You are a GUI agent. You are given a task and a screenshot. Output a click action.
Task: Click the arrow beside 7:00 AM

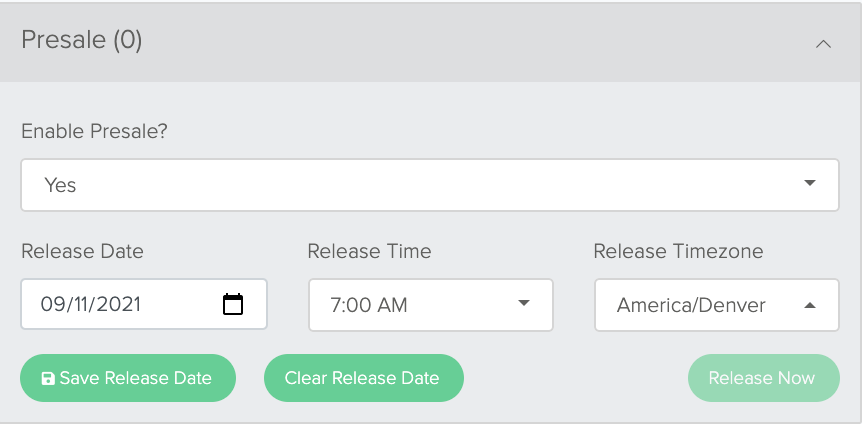(523, 303)
